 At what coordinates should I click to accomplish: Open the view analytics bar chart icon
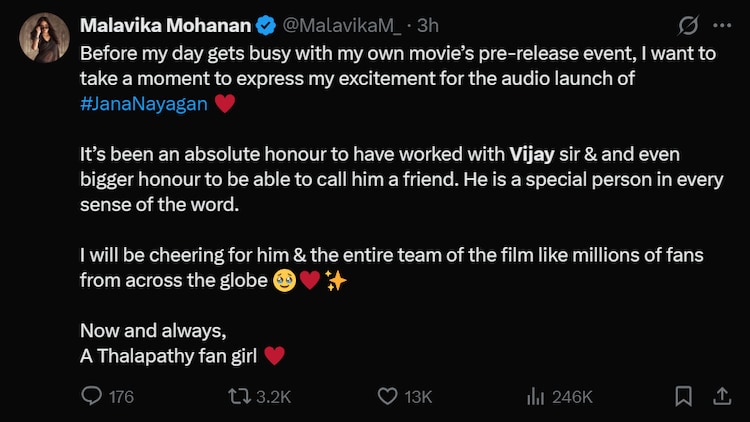click(x=535, y=396)
